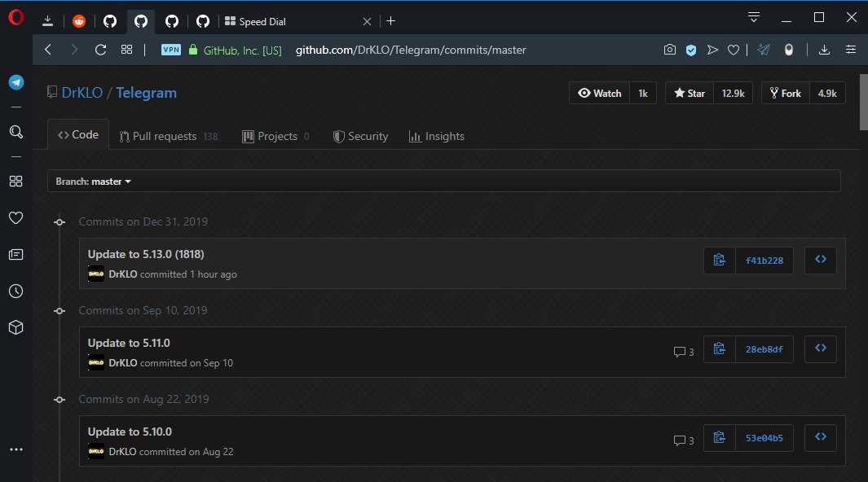Copy full SHA for commit f41b228
868x482 pixels.
click(x=719, y=260)
